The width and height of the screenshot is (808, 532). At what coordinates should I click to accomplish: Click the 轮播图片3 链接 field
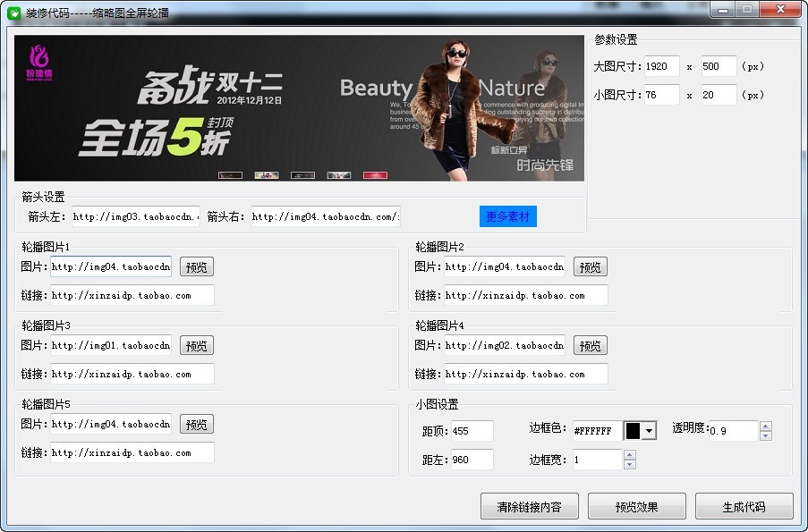coord(132,374)
